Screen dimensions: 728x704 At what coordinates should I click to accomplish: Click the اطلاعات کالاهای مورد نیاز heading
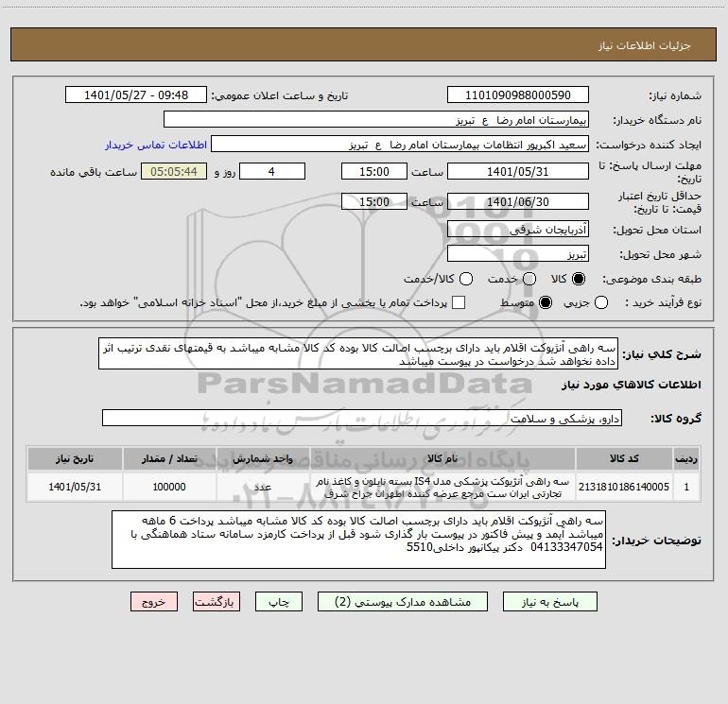632,385
